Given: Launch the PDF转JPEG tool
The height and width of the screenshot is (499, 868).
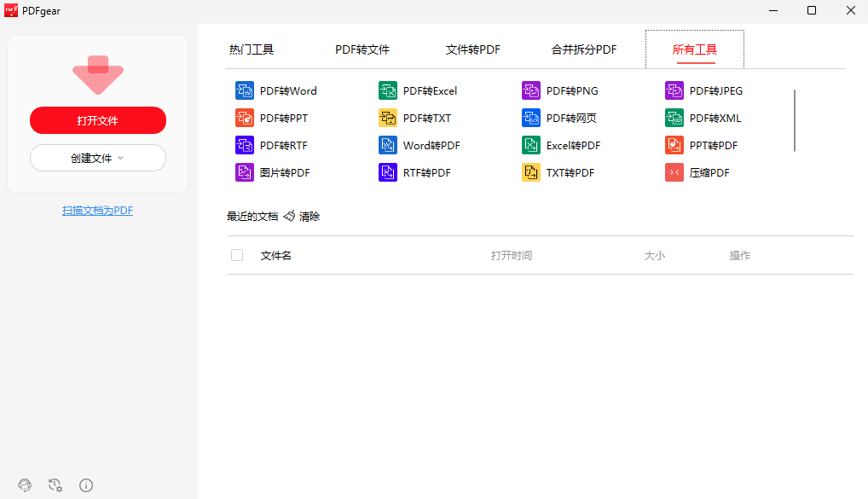Looking at the screenshot, I should (711, 90).
